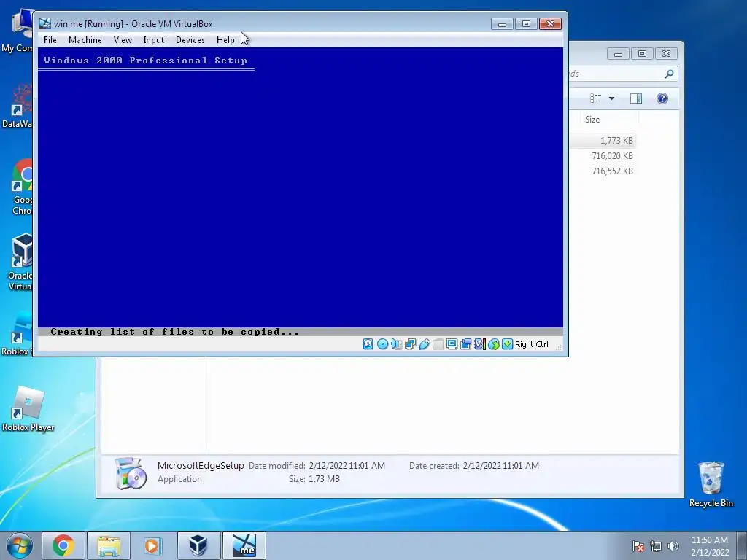Screen dimensions: 747x560
Task: Click the Date modified value 2/12/2022 11:01 AM
Action: (x=347, y=466)
